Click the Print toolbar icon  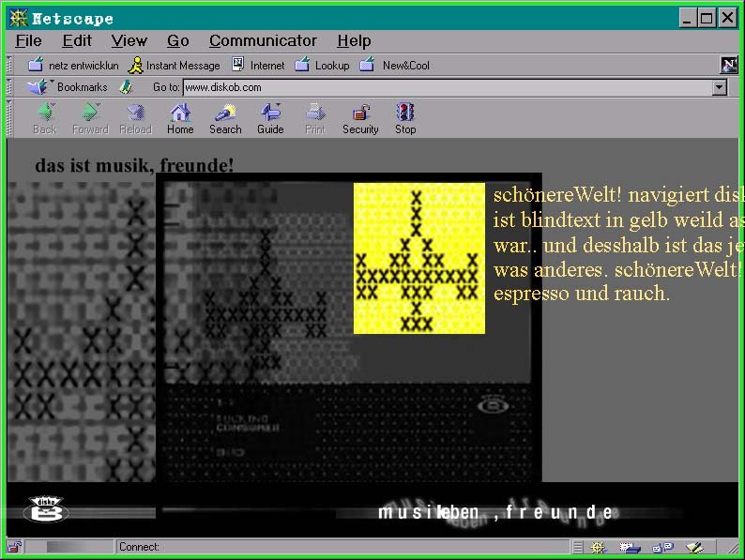pyautogui.click(x=315, y=117)
